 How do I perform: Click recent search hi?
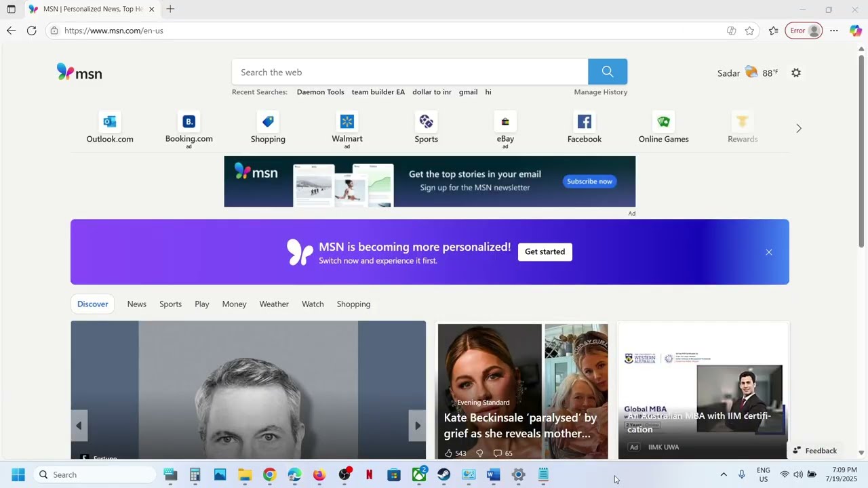pos(488,92)
